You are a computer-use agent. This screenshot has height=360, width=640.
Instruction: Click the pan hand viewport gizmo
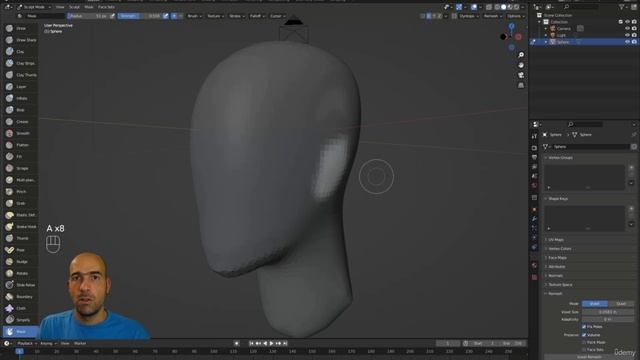[x=521, y=65]
